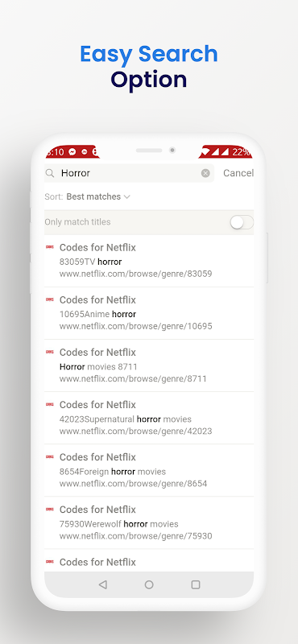This screenshot has width=298, height=644.
Task: Tap Cancel to exit search
Action: (x=238, y=173)
